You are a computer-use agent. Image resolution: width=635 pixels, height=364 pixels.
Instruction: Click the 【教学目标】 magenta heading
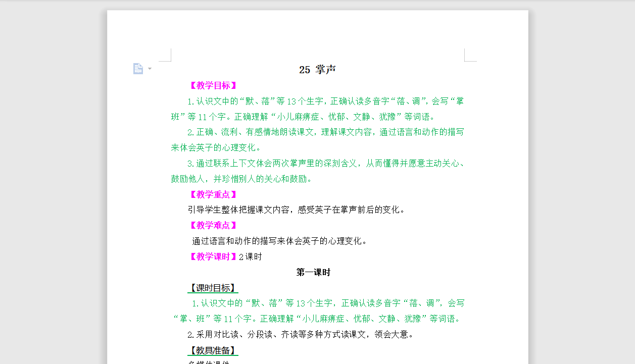click(x=213, y=85)
